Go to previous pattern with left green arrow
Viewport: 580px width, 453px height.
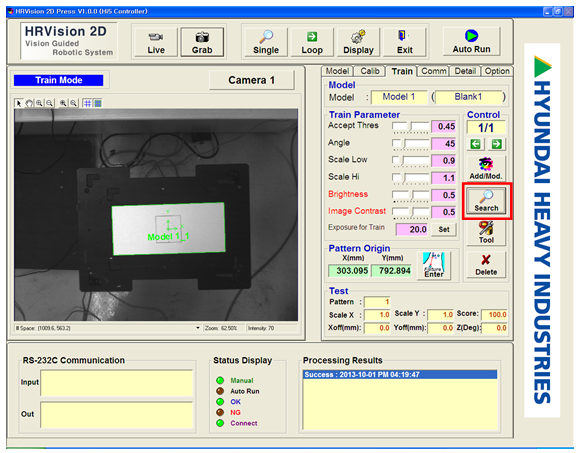[x=475, y=144]
